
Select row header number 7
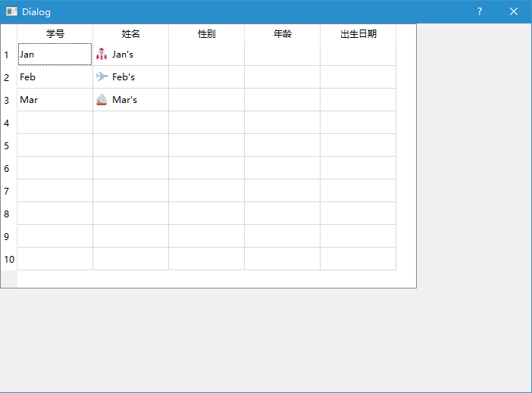[9, 191]
